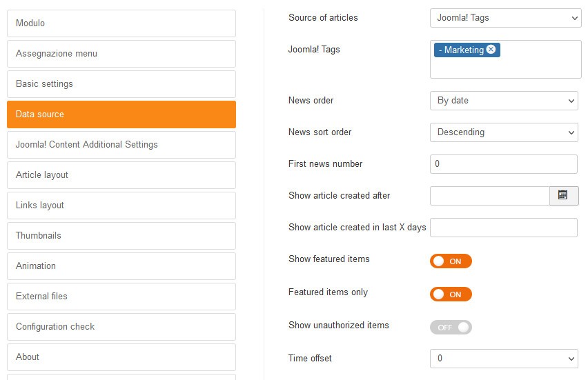The image size is (588, 380).
Task: Turn off Featured items only switch
Action: 451,294
